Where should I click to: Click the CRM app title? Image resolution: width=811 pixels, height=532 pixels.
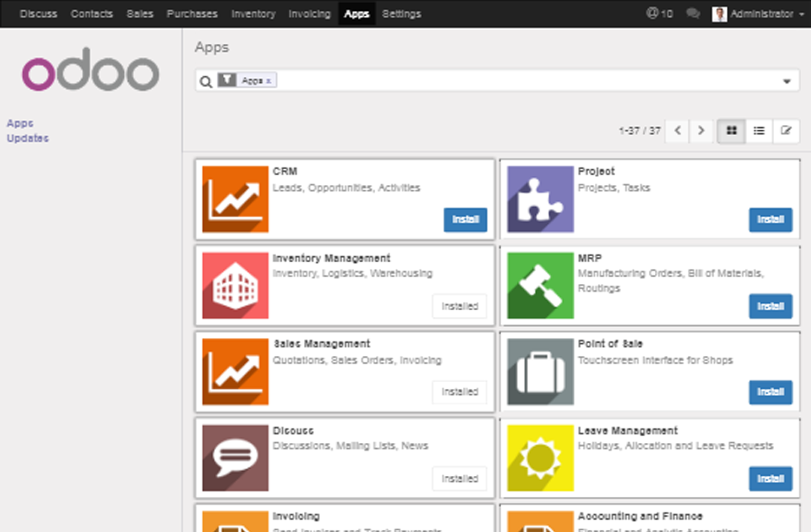(x=285, y=171)
